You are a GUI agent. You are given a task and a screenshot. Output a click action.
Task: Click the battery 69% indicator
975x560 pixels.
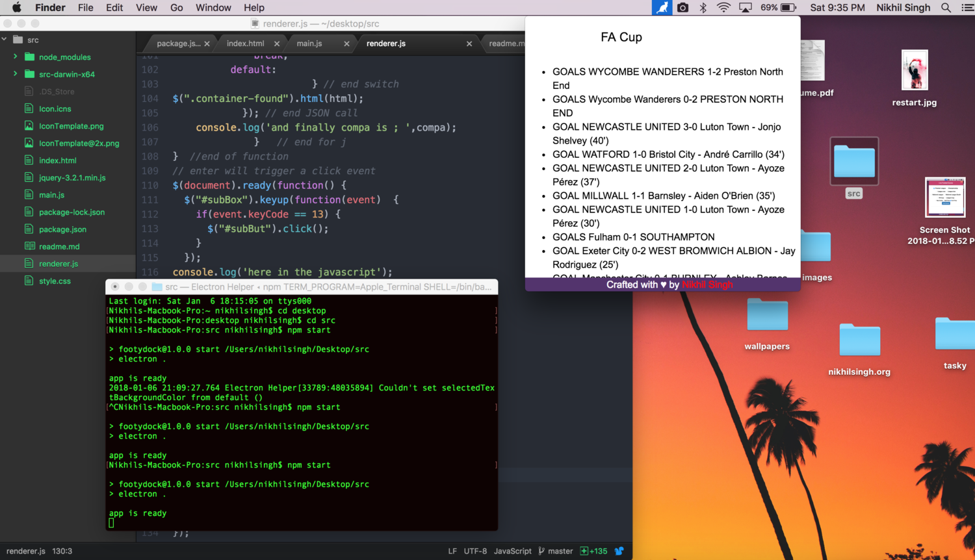click(x=779, y=8)
